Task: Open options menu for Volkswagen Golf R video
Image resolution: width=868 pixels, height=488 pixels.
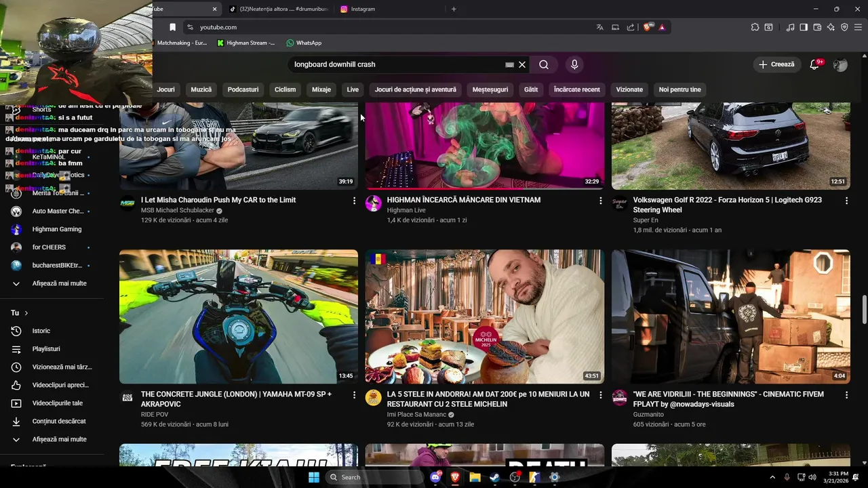Action: click(846, 201)
